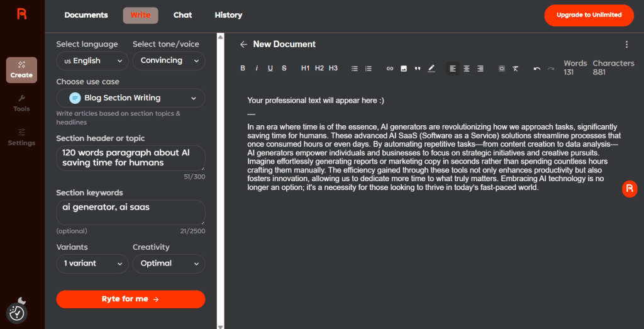The height and width of the screenshot is (329, 644).
Task: Click the insert image icon
Action: [x=404, y=69]
